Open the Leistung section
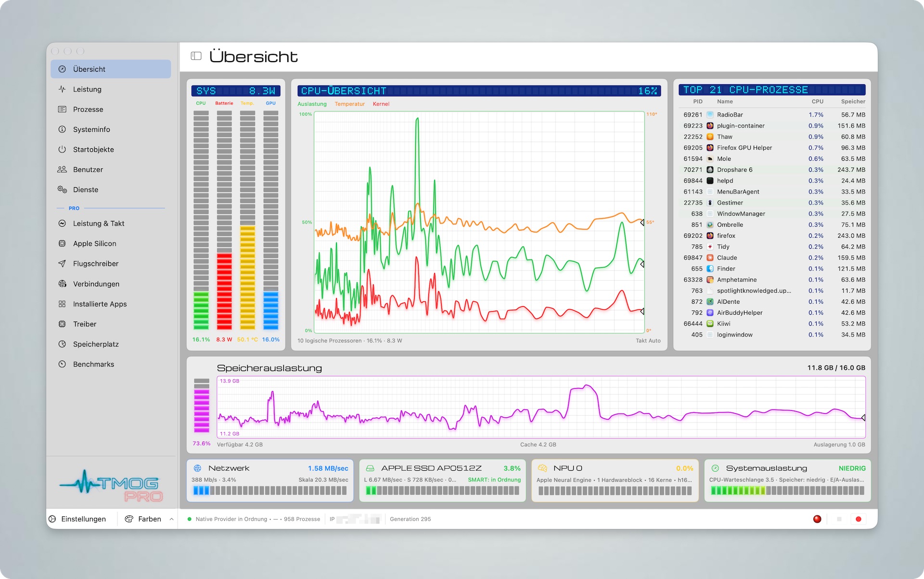Viewport: 924px width, 579px height. coord(111,89)
